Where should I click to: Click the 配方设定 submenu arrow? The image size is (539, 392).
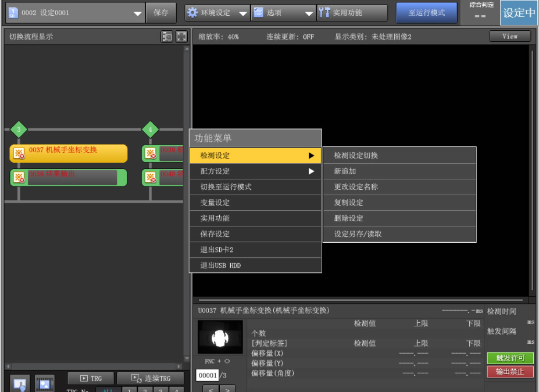pyautogui.click(x=311, y=171)
